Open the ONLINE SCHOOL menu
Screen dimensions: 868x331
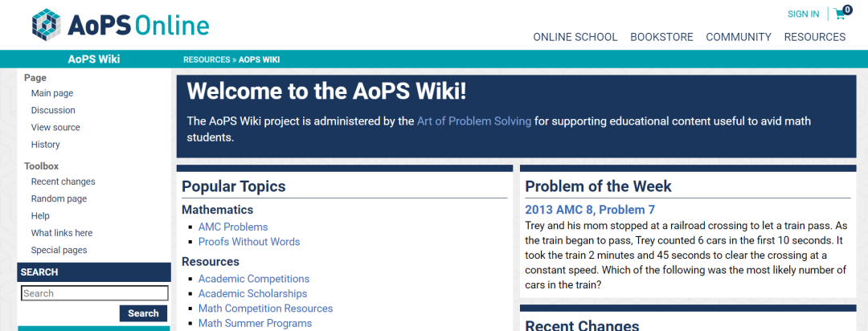tap(575, 37)
